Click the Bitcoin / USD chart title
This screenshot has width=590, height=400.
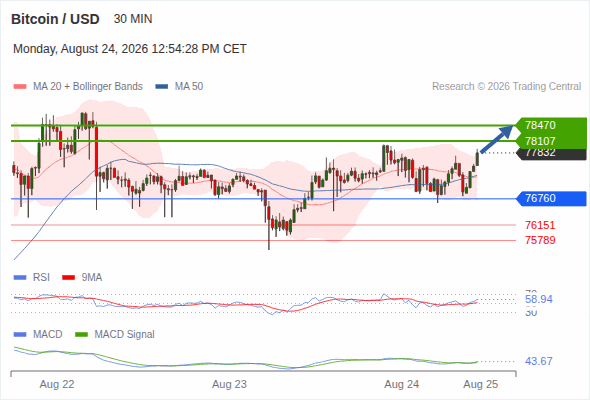[55, 19]
